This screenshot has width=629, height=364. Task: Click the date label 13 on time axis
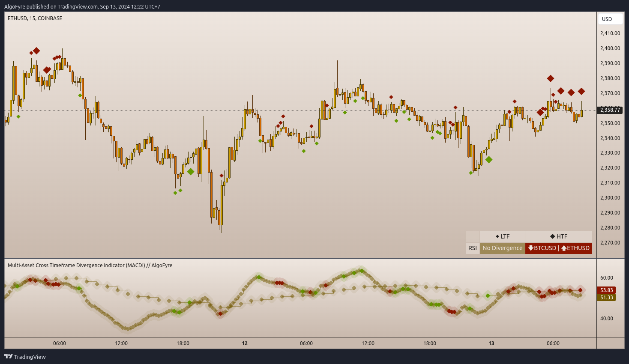[x=491, y=343]
